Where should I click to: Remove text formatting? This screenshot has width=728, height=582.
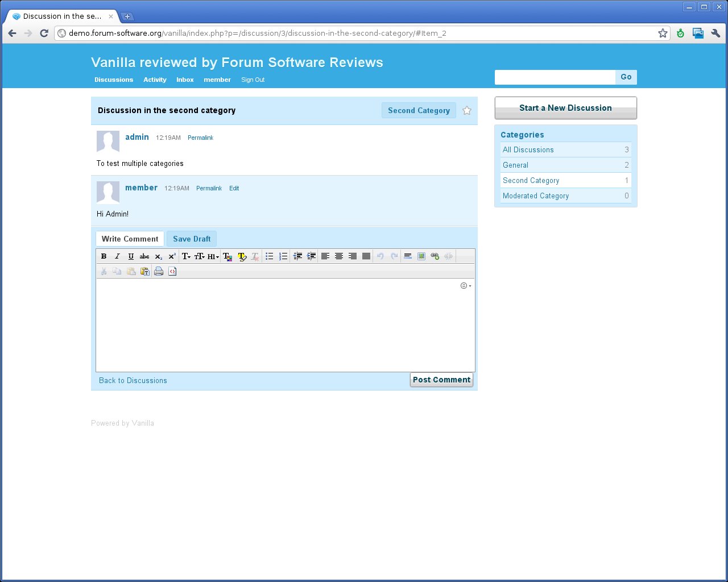(x=255, y=256)
